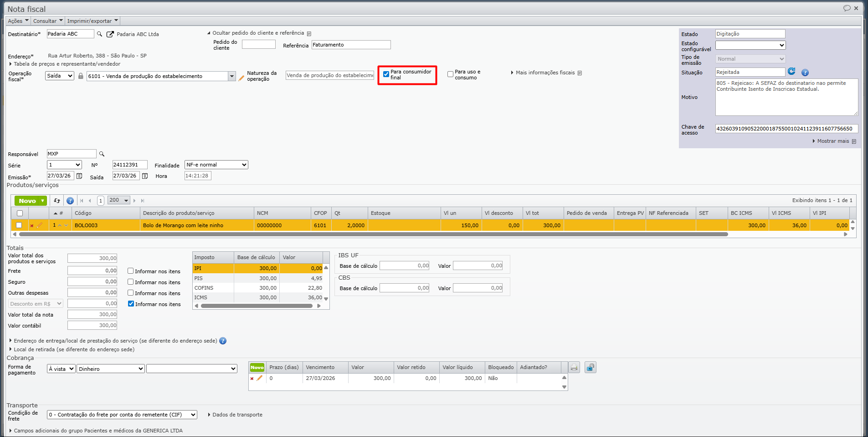Open the Ações menu
The image size is (868, 437).
[x=18, y=21]
